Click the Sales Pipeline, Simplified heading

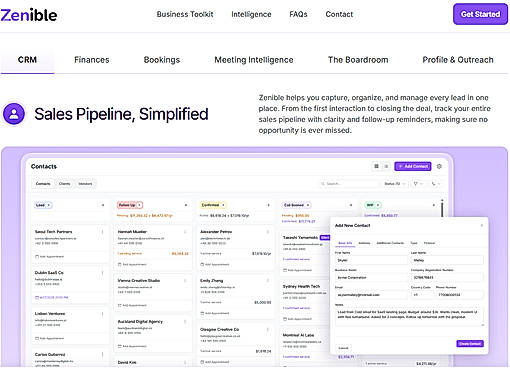[121, 114]
